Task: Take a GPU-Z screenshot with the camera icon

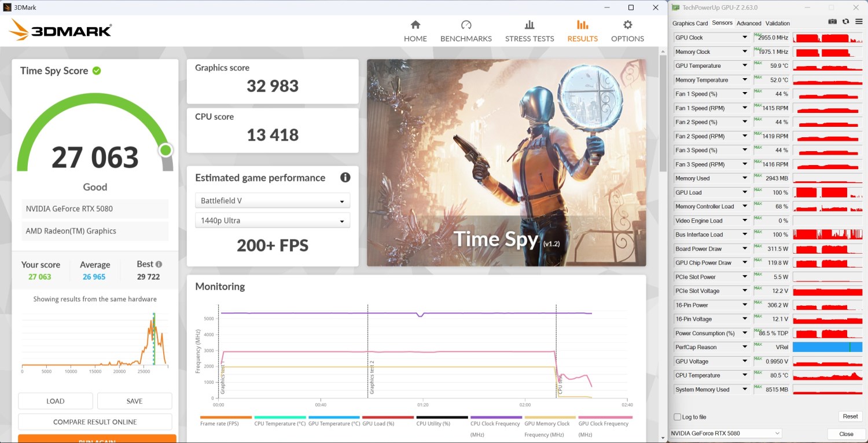Action: tap(833, 22)
